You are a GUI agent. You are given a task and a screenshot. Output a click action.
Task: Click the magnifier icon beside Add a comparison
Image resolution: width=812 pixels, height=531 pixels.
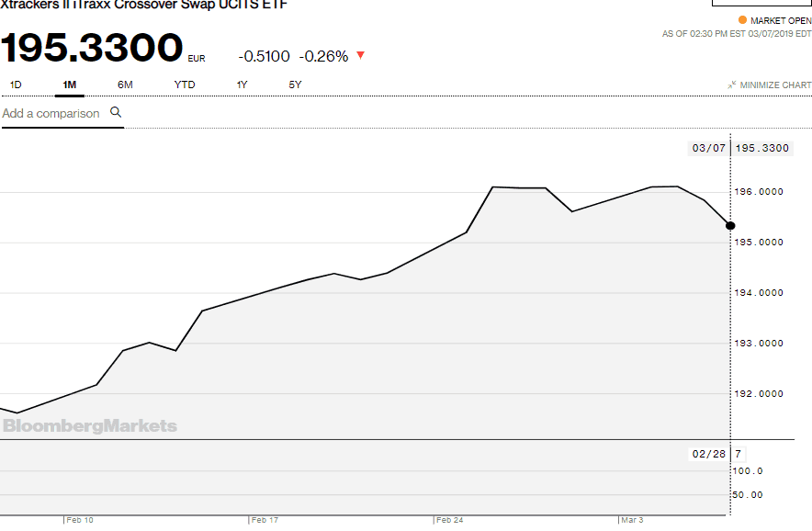pyautogui.click(x=116, y=112)
